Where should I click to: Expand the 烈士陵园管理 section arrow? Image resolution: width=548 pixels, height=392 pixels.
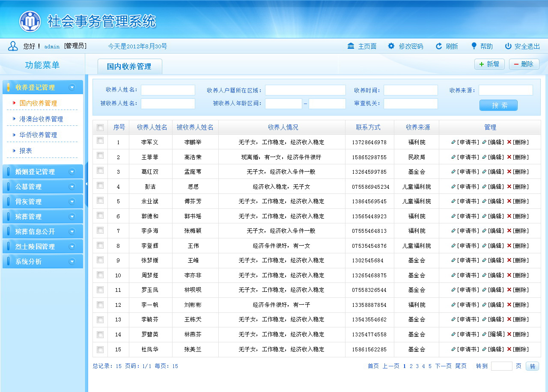72,246
